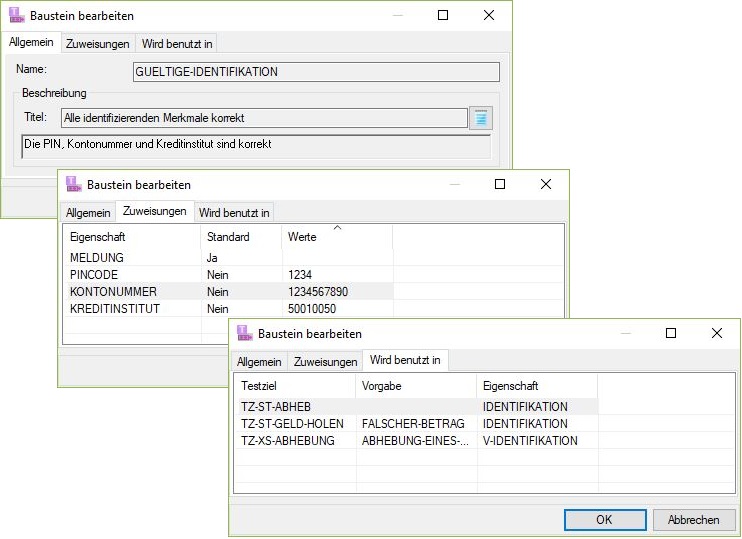This screenshot has height=539, width=742.
Task: Switch to 'Wird benutzt in' tab in top dialog
Action: tap(177, 43)
